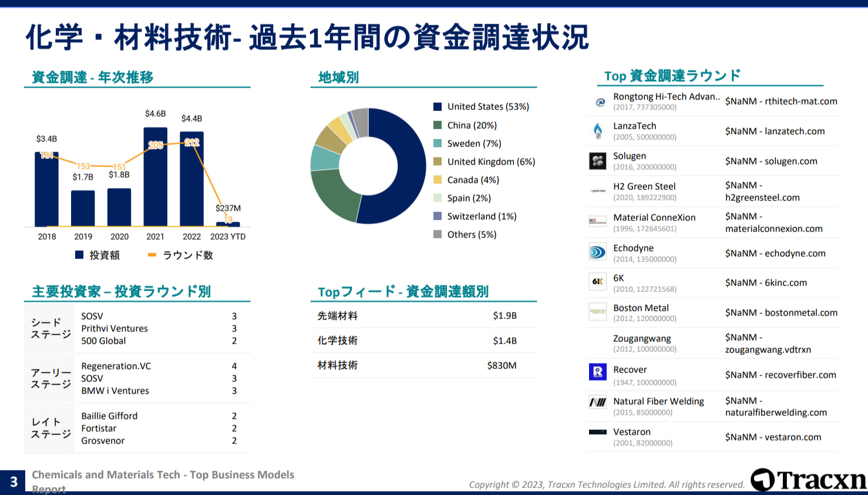Screen dimensions: 868x495
Task: Click the シード ステージ stage label
Action: click(x=51, y=328)
